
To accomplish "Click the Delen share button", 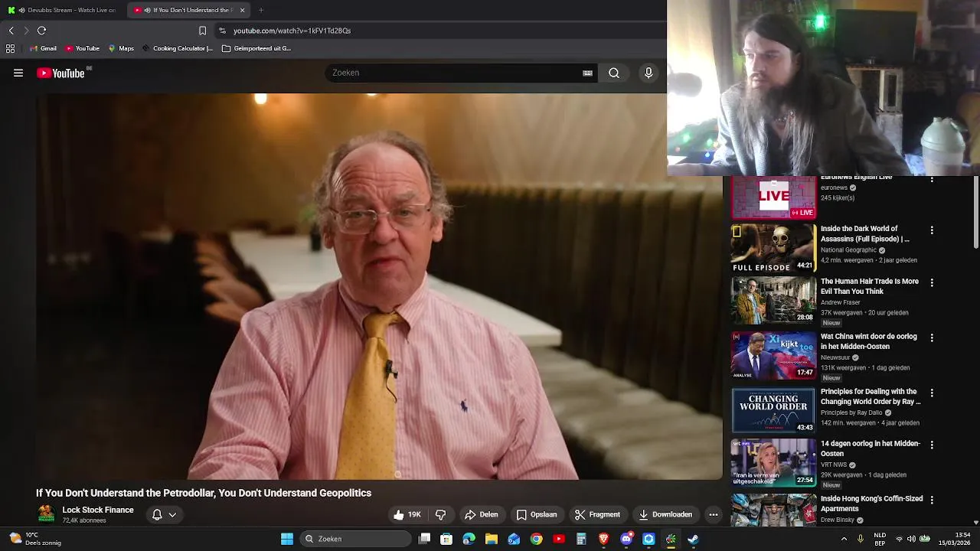I will (x=481, y=515).
